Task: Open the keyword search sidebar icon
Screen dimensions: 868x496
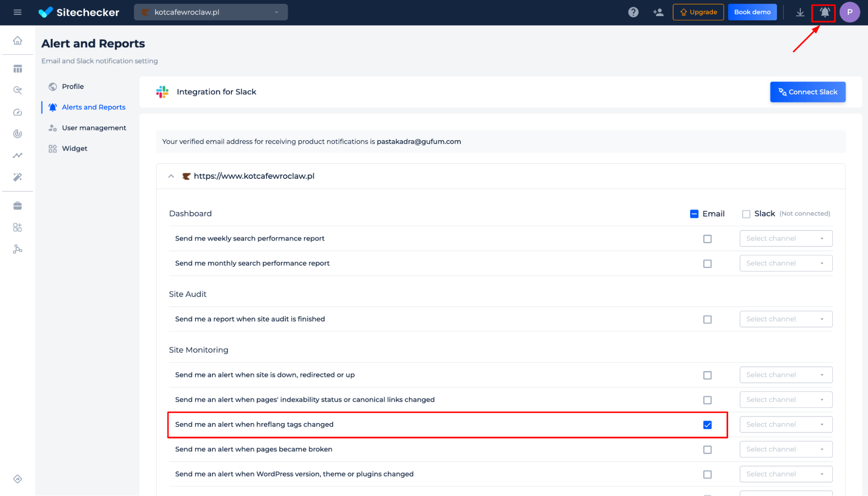Action: coord(17,90)
